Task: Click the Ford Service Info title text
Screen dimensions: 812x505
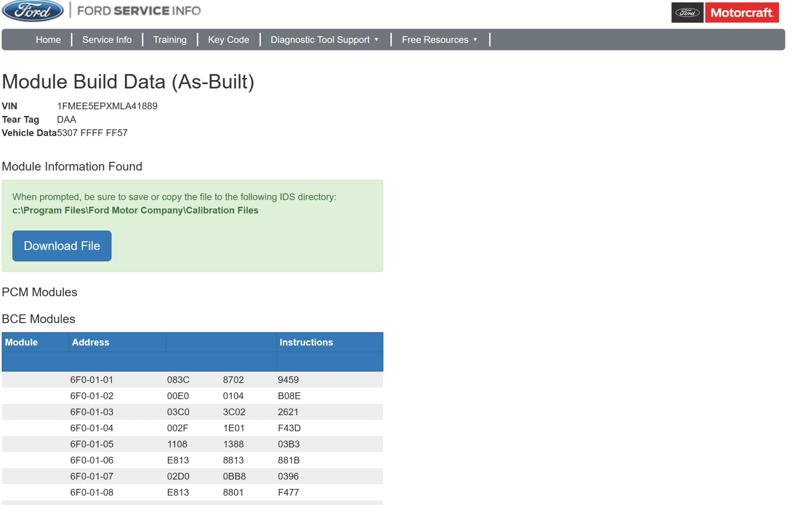Action: coord(139,11)
